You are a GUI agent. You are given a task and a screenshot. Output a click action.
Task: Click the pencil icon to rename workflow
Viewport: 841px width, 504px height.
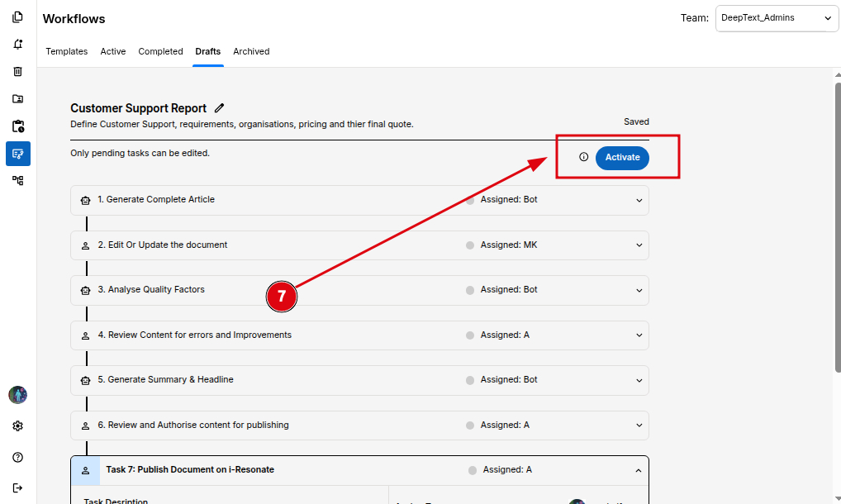click(x=219, y=108)
